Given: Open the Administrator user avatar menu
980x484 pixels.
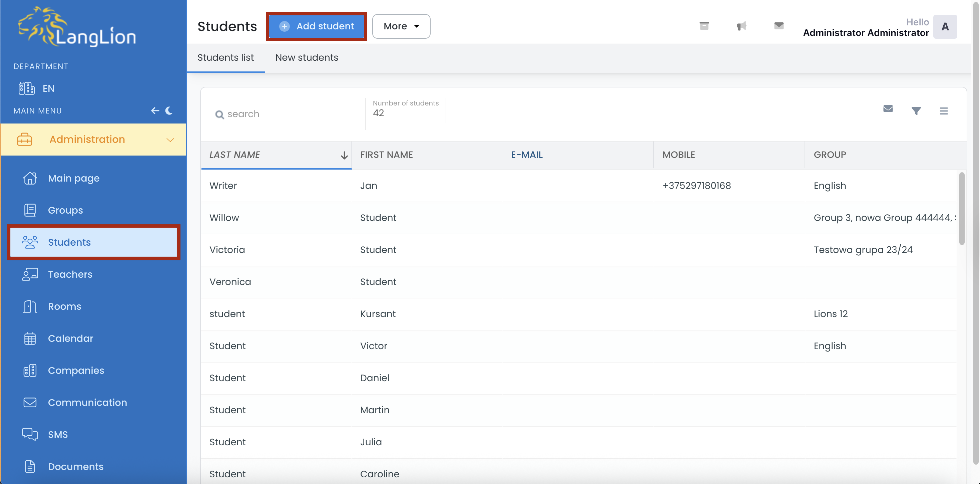Looking at the screenshot, I should pyautogui.click(x=945, y=27).
